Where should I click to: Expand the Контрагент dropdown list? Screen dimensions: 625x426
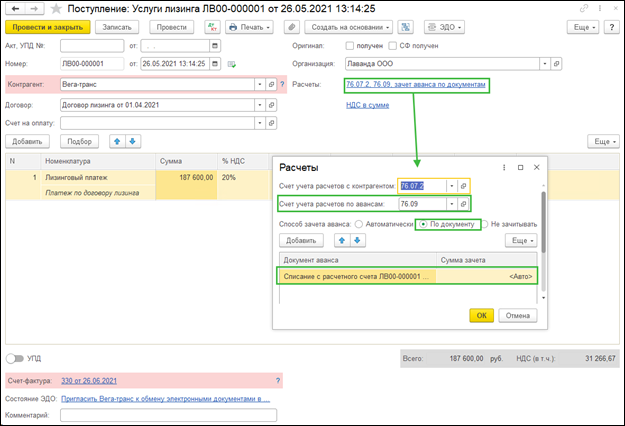[x=260, y=84]
